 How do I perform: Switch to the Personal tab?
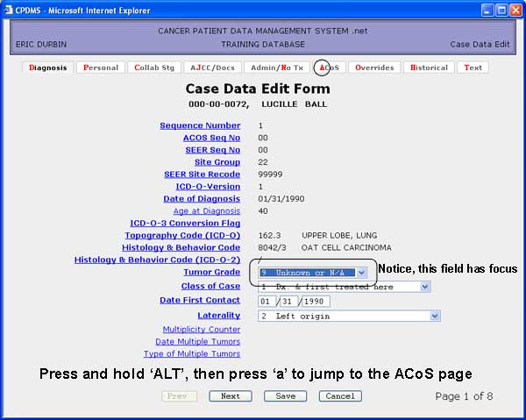[x=100, y=68]
